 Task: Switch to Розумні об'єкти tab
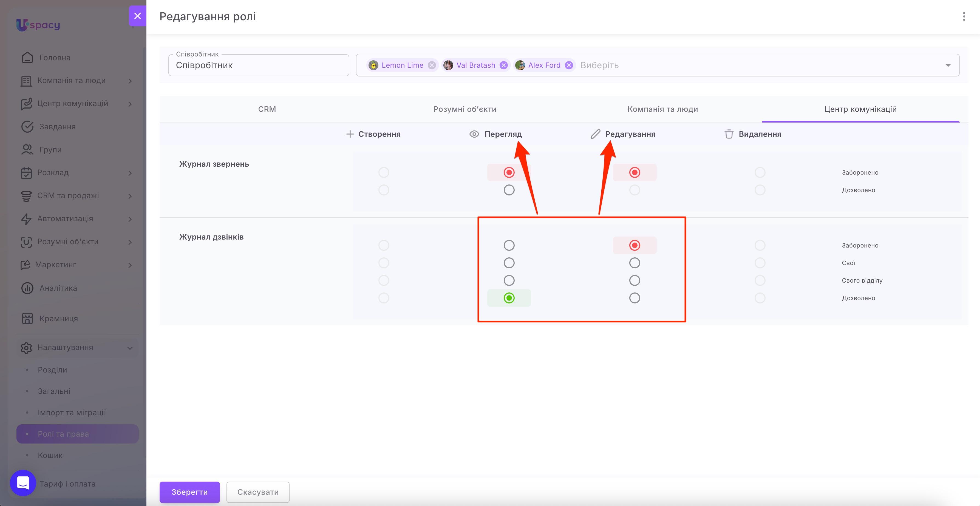point(464,109)
